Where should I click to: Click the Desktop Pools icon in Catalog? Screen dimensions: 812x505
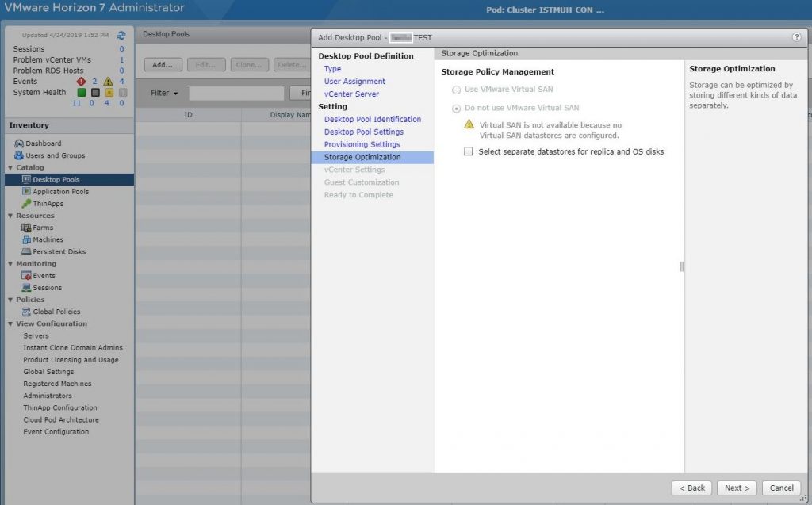[26, 179]
